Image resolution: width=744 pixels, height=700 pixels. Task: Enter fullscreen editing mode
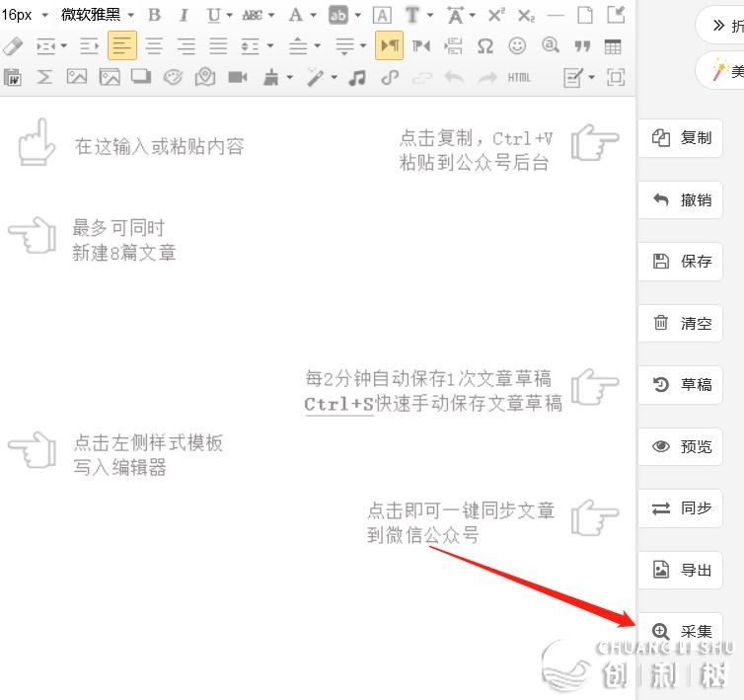coord(616,77)
